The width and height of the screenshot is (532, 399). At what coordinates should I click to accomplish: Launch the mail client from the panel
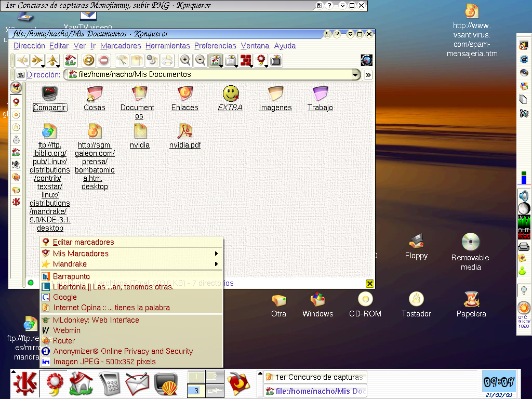coord(137,384)
